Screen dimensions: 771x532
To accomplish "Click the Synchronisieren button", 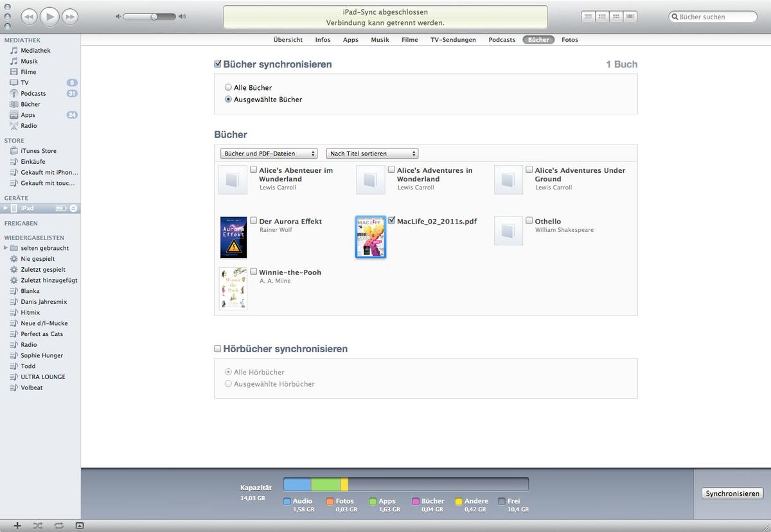I will (x=732, y=493).
